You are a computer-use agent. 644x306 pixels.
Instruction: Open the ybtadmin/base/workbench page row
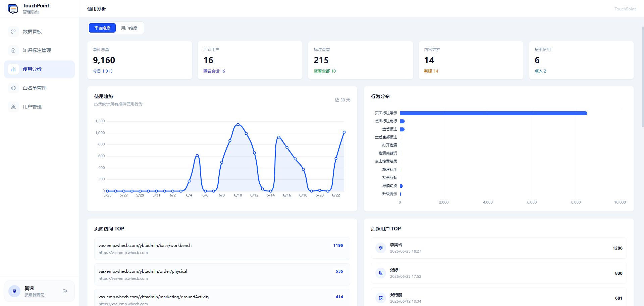click(222, 249)
